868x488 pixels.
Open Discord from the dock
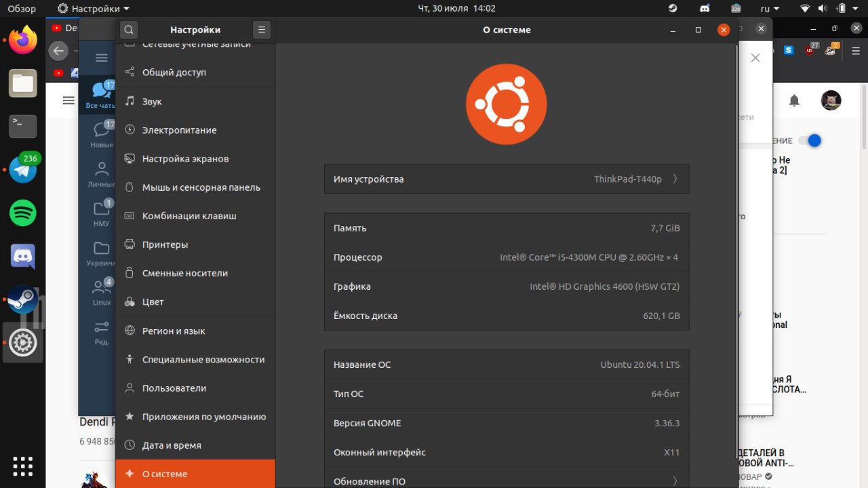(x=23, y=257)
